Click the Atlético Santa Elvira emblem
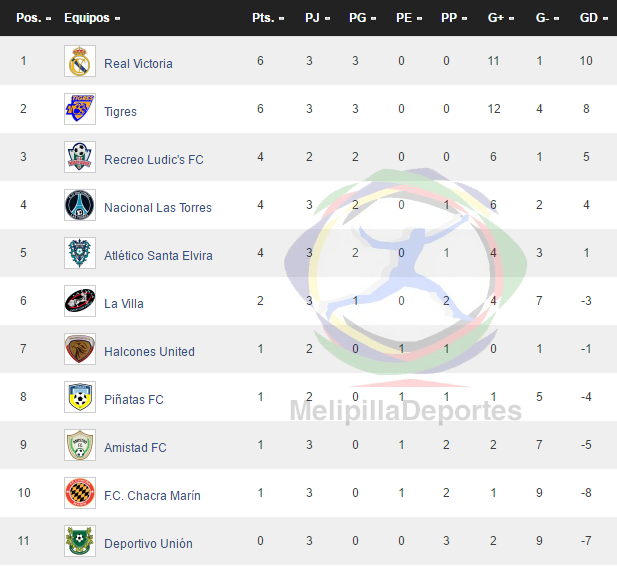This screenshot has width=617, height=569. pos(80,253)
